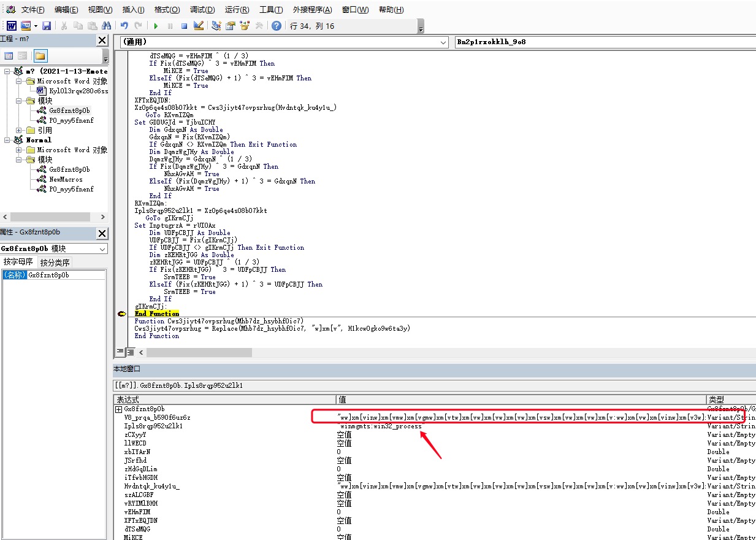Open the 插入(I) menu
This screenshot has height=540, width=756.
(x=134, y=10)
